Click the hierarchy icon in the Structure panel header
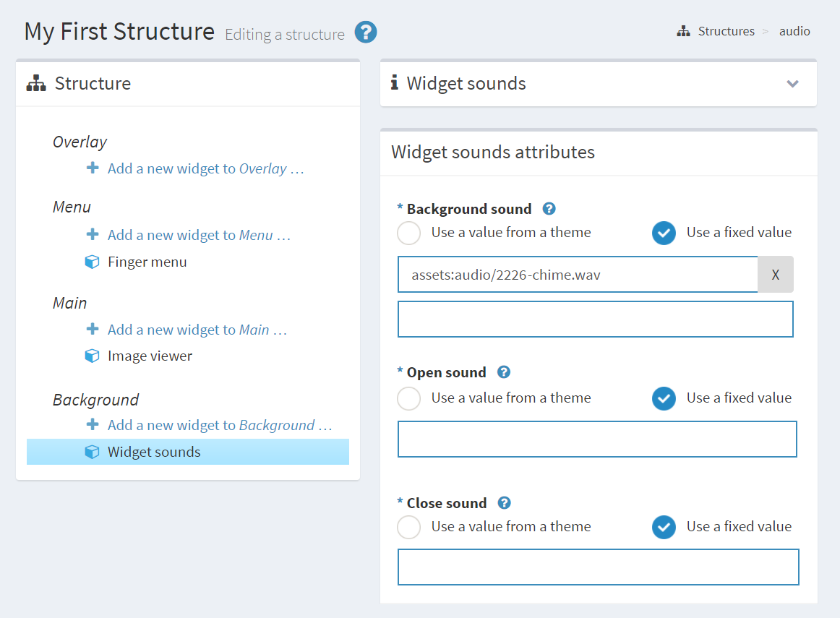This screenshot has height=618, width=840. 34,84
